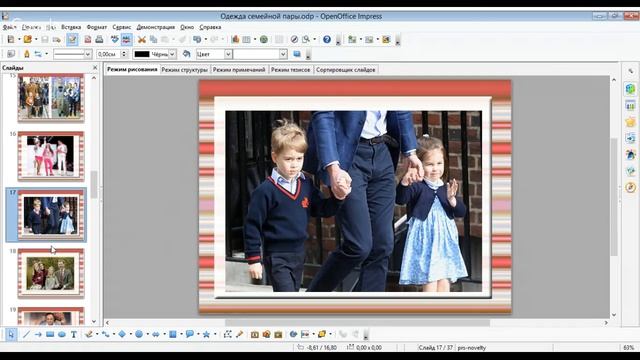This screenshot has width=640, height=360.
Task: Undo the last action
Action: tap(197, 40)
